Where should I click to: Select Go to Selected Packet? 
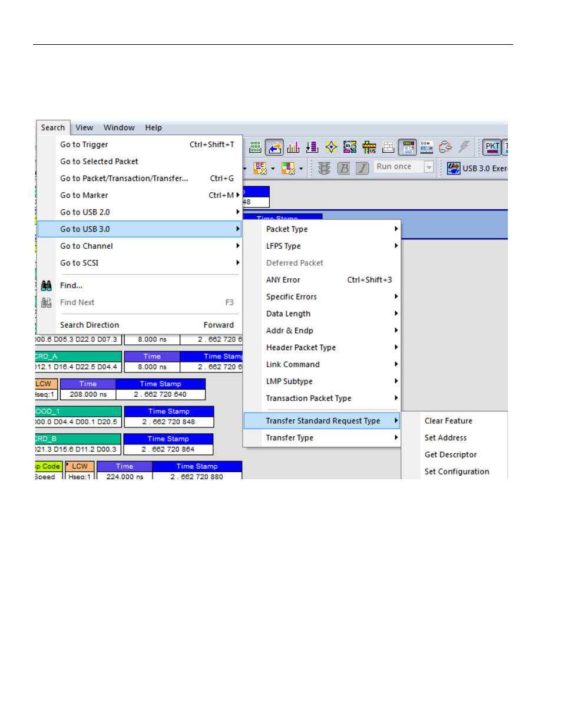(139, 162)
